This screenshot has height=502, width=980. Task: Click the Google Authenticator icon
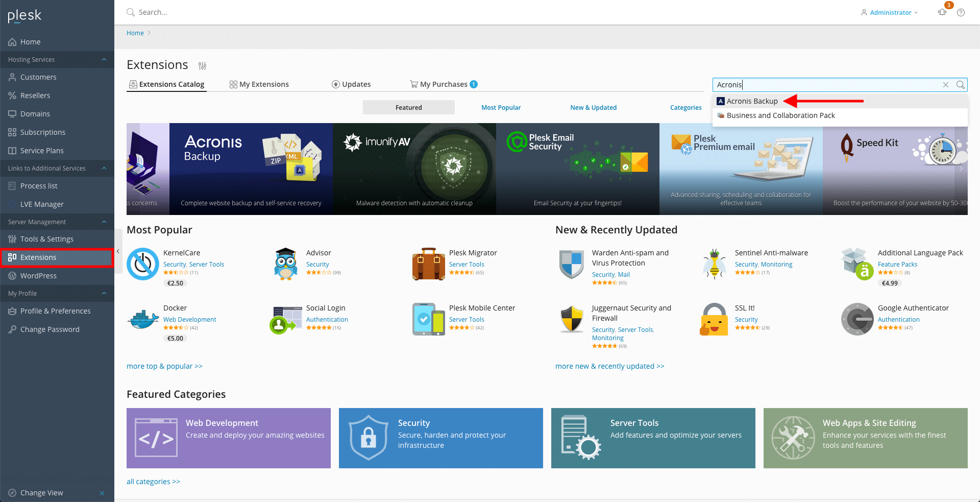(x=857, y=319)
